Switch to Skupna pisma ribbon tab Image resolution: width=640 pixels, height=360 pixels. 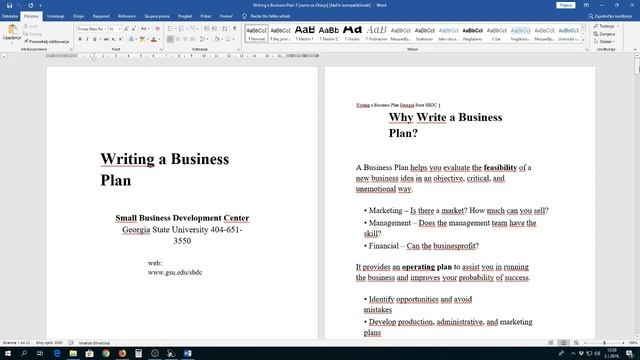pos(157,16)
